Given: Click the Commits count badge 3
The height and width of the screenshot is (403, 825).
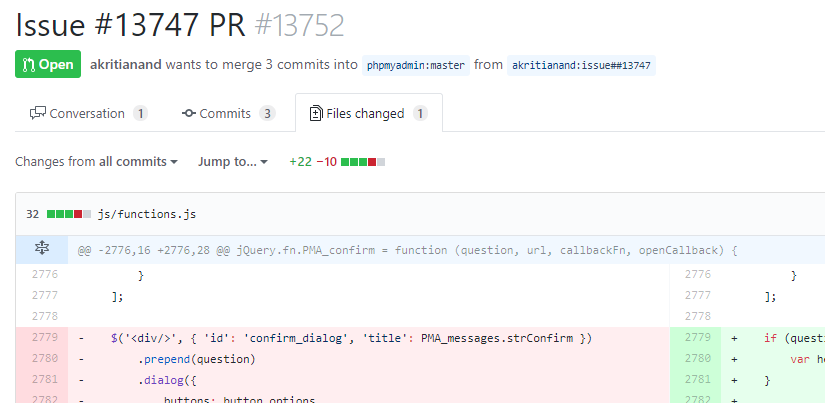Looking at the screenshot, I should [x=267, y=113].
